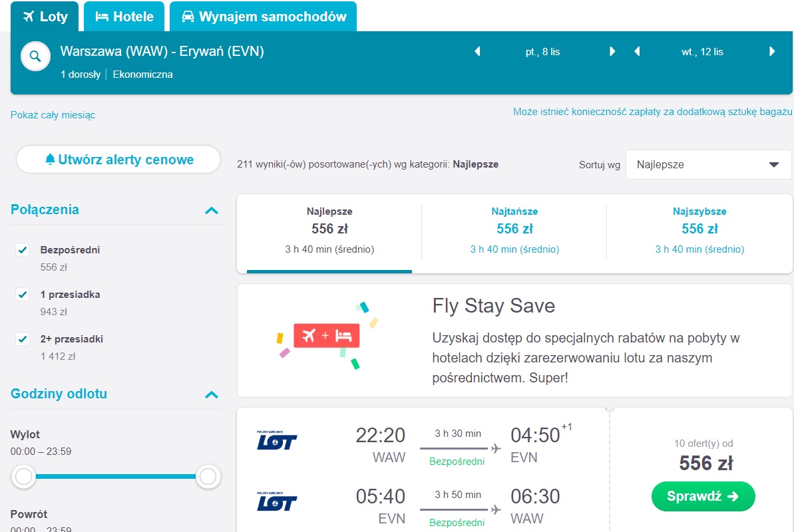The height and width of the screenshot is (532, 794).
Task: Collapse the Godziny odlotu filter section
Action: [x=212, y=395]
